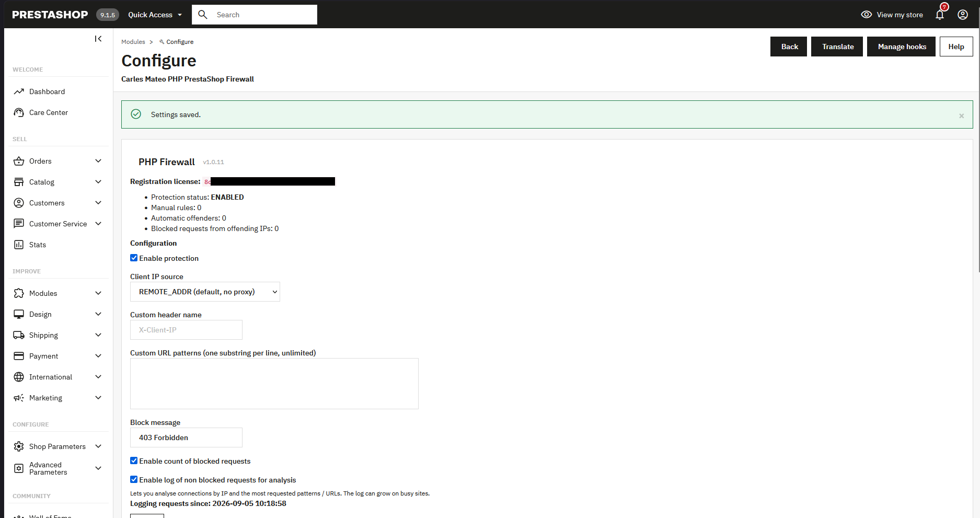Toggle Enable protection checkbox
The height and width of the screenshot is (518, 980).
134,258
